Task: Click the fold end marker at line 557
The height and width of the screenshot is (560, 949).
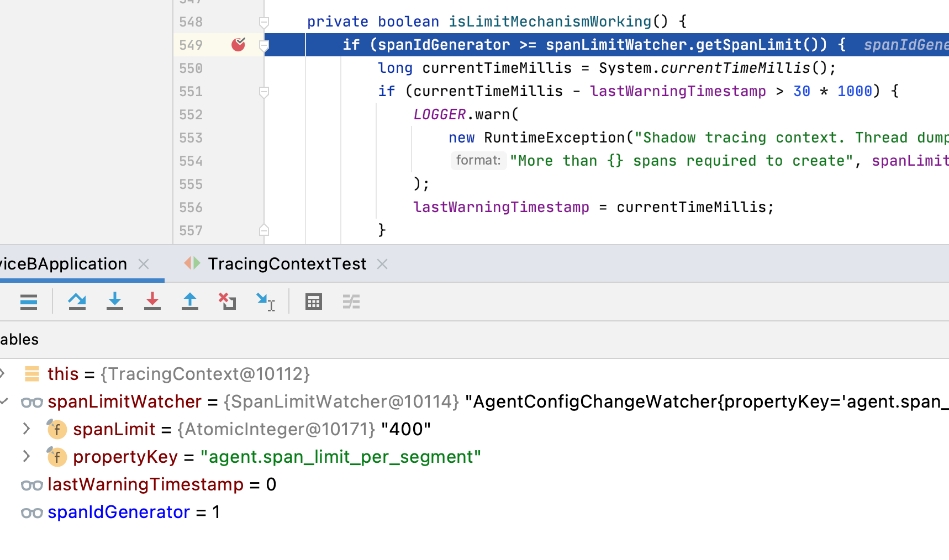Action: (264, 230)
